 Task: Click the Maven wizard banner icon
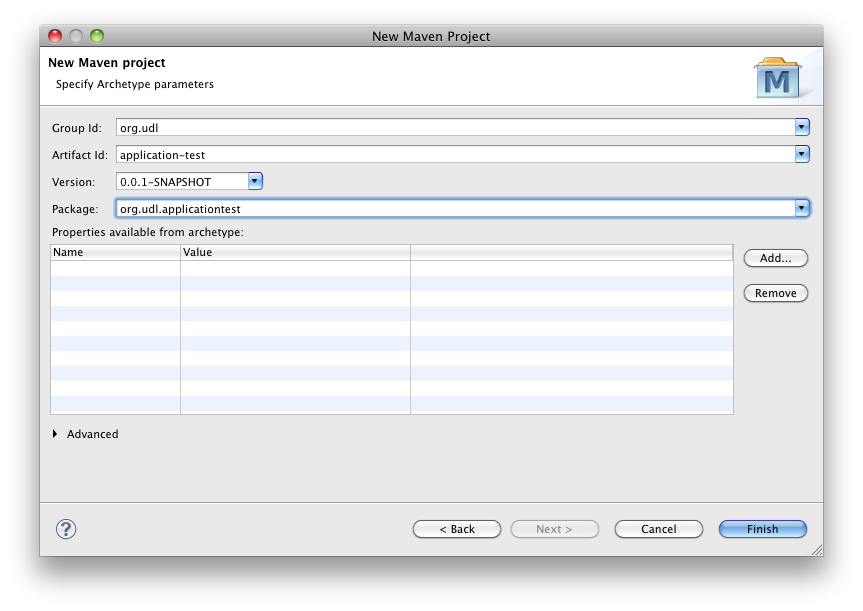point(777,78)
